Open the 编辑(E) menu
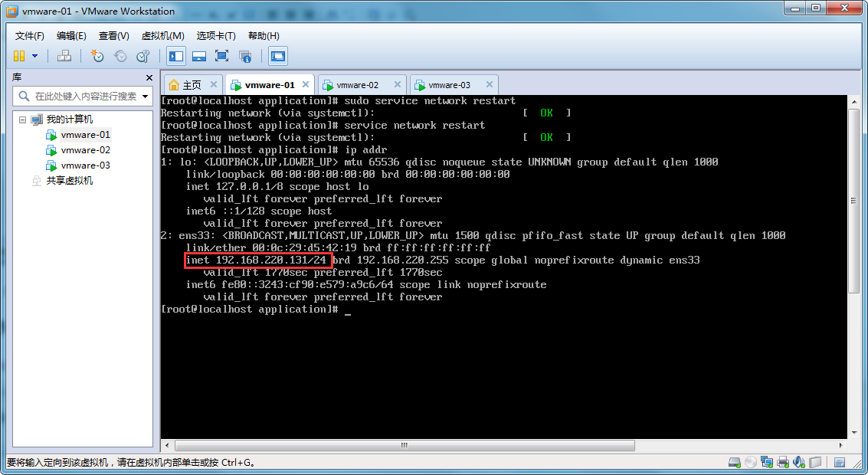The image size is (868, 475). click(x=71, y=35)
